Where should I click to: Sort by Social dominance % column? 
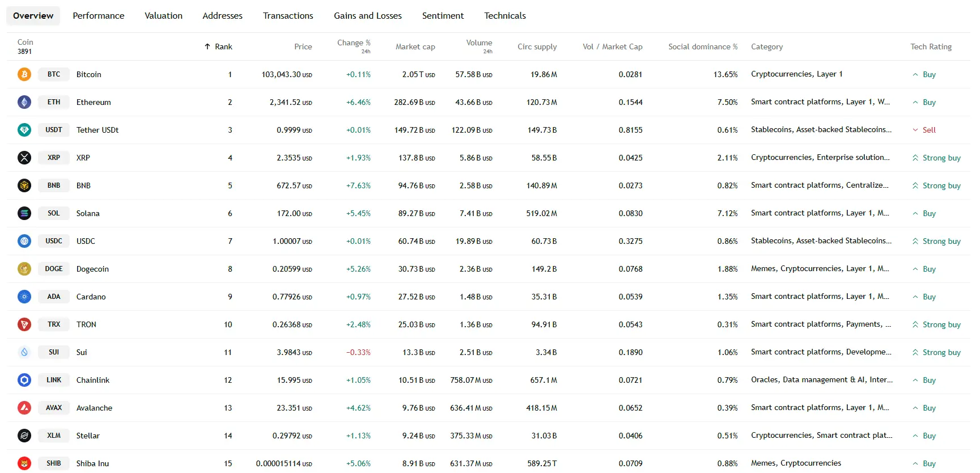point(703,47)
